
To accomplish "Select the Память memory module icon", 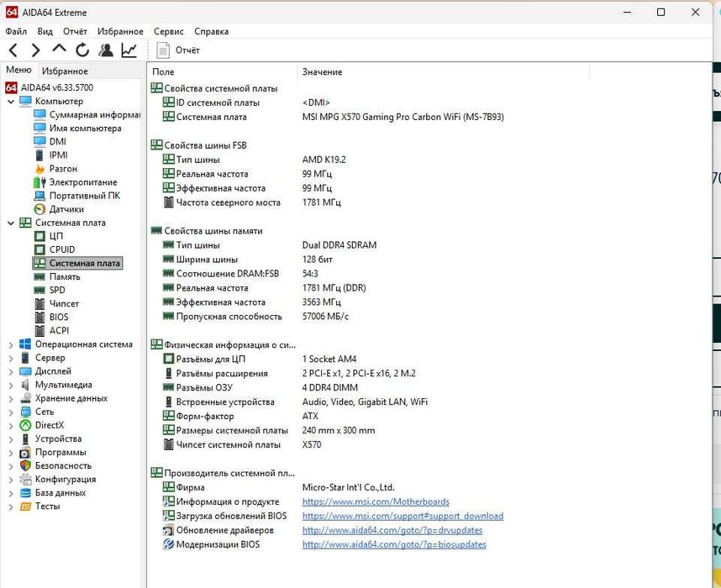I will (39, 276).
